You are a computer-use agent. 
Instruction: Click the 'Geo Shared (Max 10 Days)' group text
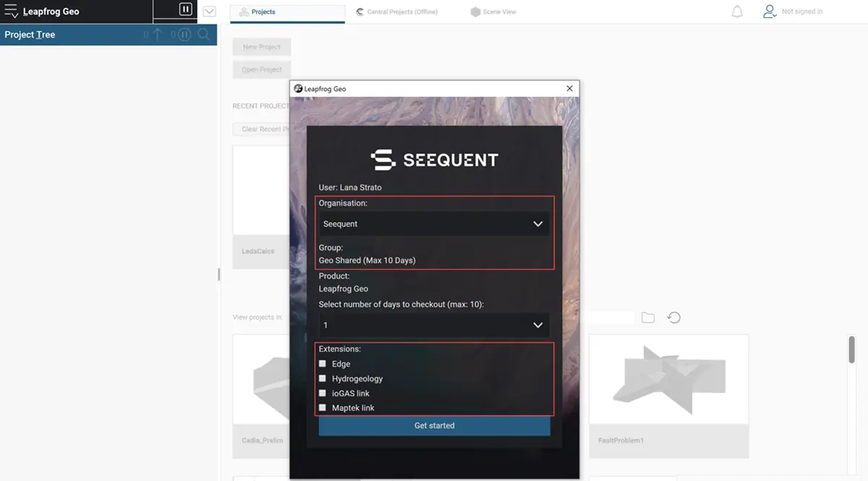point(367,260)
